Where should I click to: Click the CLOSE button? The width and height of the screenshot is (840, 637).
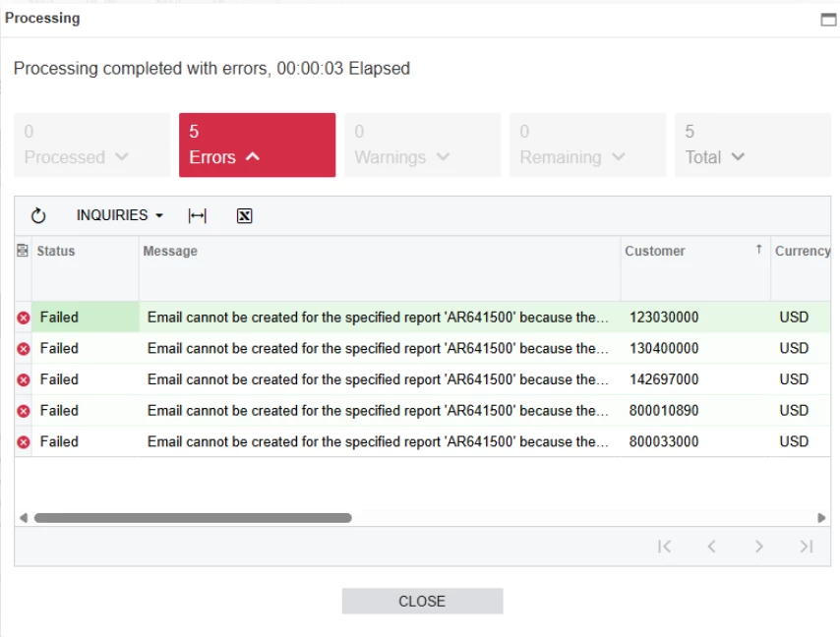[x=422, y=602]
